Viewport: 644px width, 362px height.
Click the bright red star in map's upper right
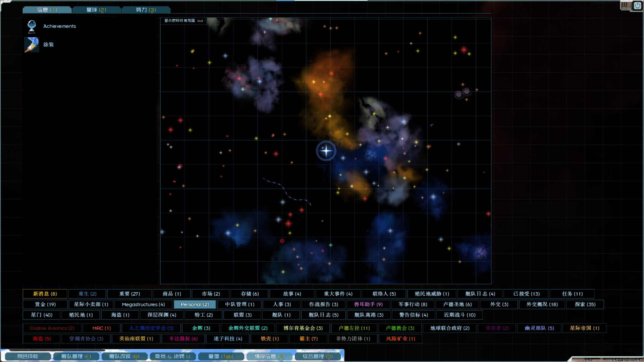464,50
